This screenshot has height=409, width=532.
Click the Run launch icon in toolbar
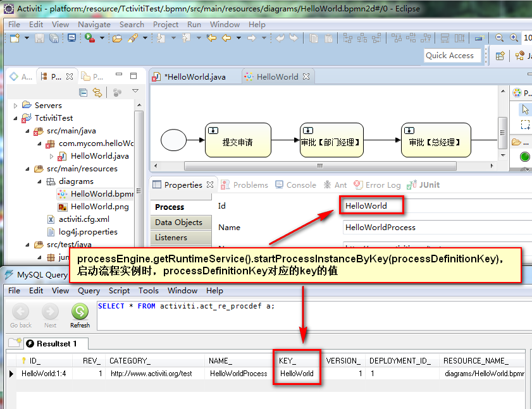point(90,38)
